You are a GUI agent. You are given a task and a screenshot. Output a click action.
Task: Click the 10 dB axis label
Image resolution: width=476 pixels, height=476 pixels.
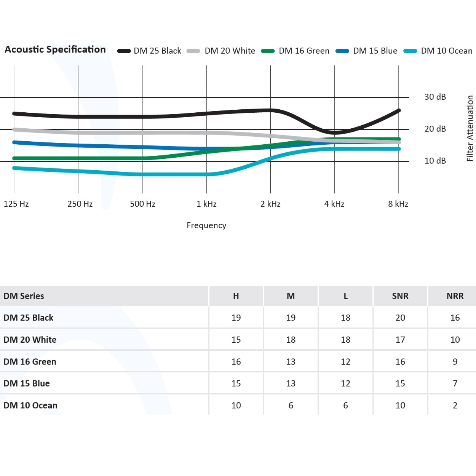point(435,161)
